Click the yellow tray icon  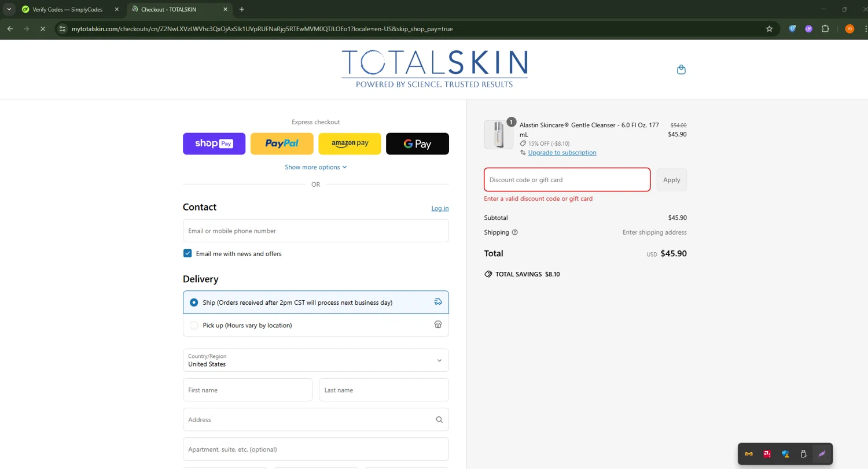(749, 454)
